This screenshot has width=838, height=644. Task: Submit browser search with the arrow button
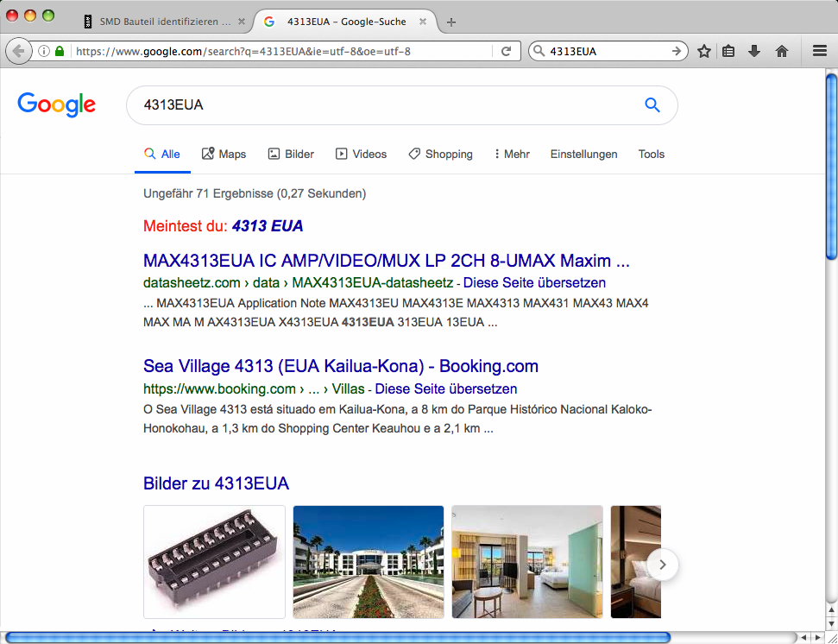(677, 51)
